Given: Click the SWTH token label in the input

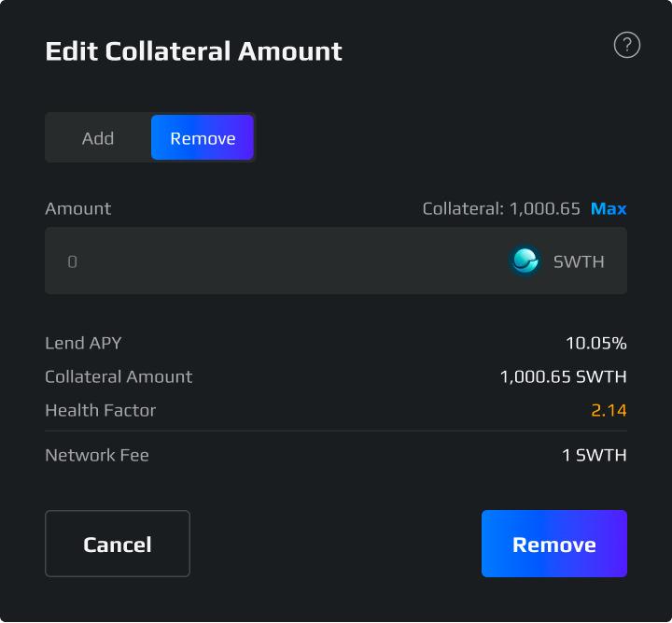Looking at the screenshot, I should (x=579, y=262).
